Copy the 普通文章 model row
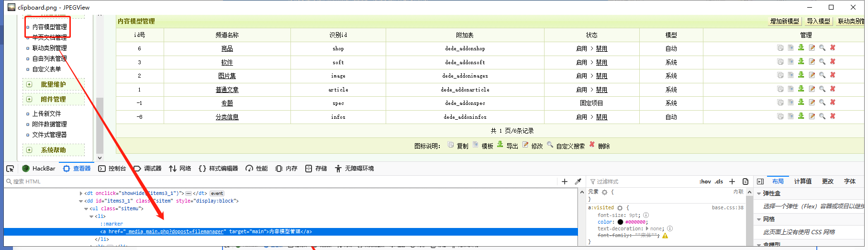This screenshot has height=250, width=868. tap(780, 89)
